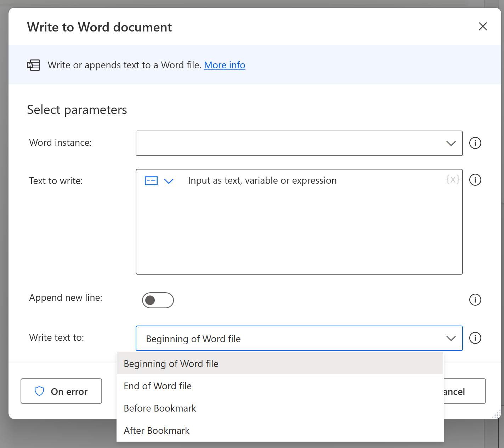The image size is (504, 448).
Task: Click the Cancel button
Action: (464, 391)
